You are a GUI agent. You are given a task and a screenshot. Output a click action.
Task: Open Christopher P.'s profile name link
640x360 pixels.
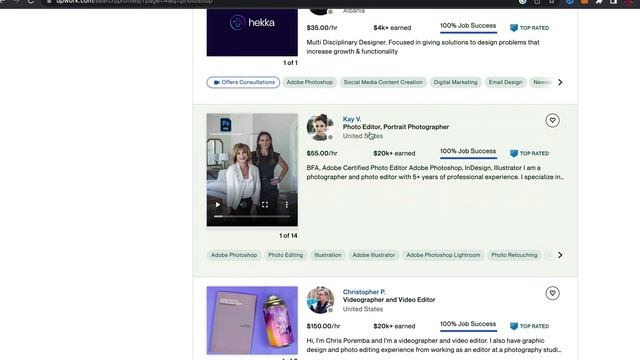(364, 292)
